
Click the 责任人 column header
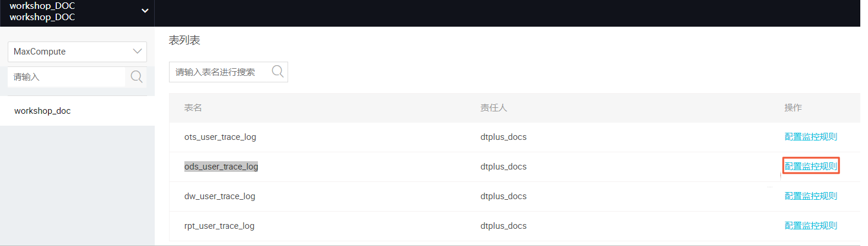494,107
